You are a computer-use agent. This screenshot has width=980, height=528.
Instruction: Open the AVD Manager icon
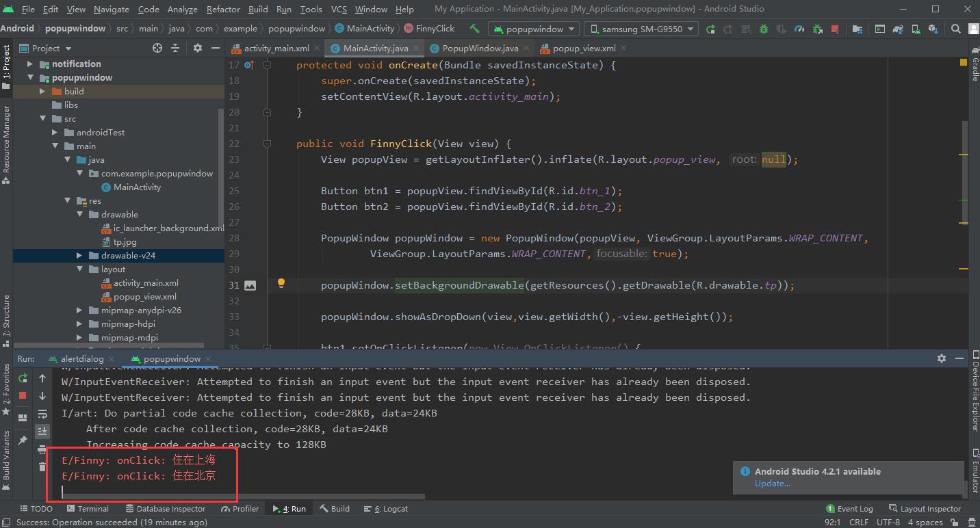click(916, 29)
